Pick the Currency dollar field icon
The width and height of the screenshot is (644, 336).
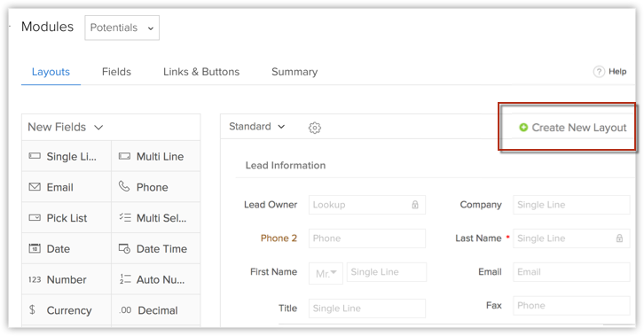[32, 309]
